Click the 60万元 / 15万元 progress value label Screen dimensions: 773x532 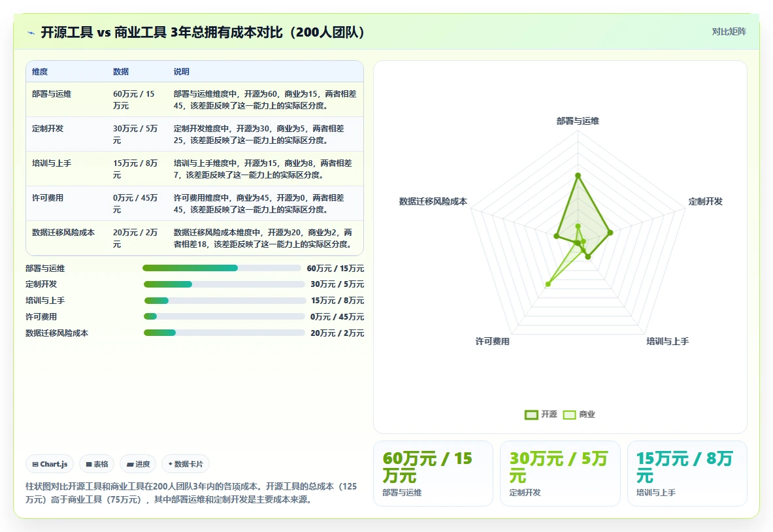pos(335,269)
